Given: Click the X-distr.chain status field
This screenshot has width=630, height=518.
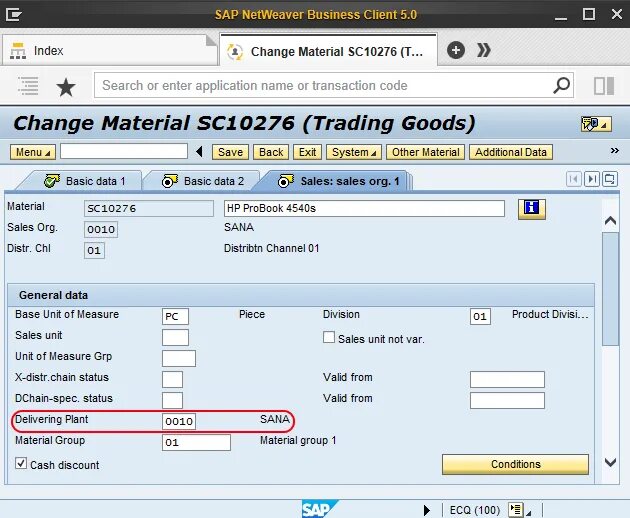Looking at the screenshot, I should pos(172,379).
